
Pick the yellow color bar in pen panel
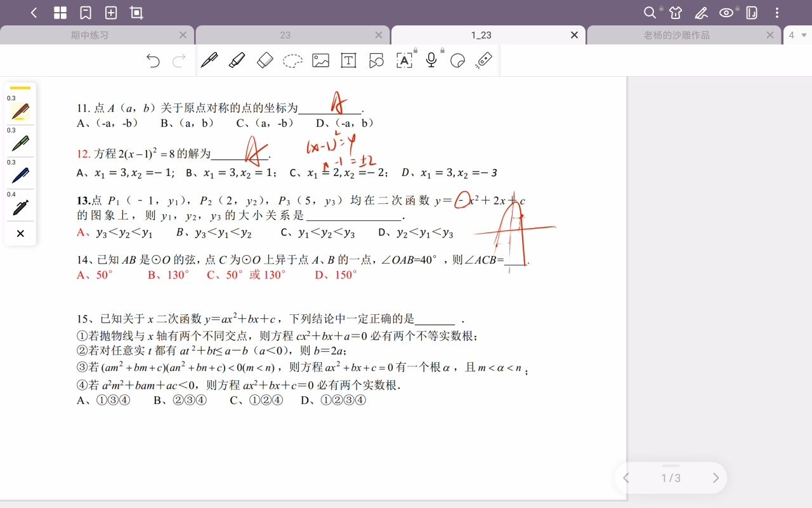tap(20, 88)
